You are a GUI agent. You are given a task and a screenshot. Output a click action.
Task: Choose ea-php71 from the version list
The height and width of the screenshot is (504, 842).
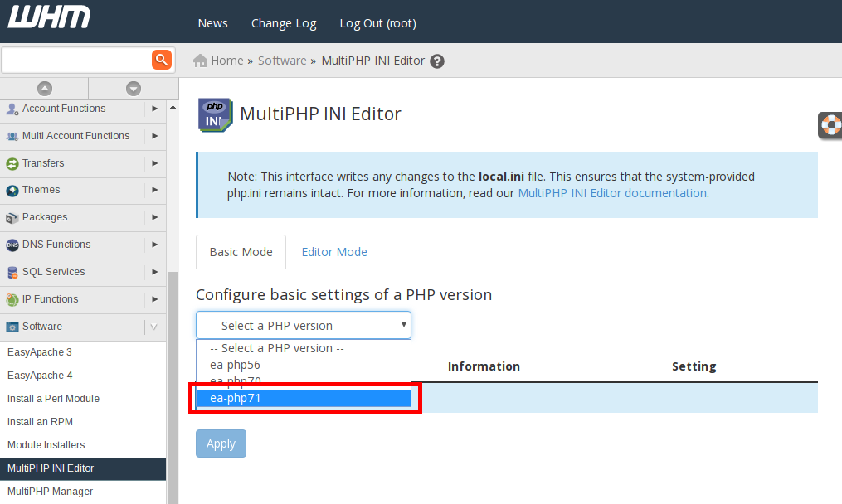coord(304,398)
